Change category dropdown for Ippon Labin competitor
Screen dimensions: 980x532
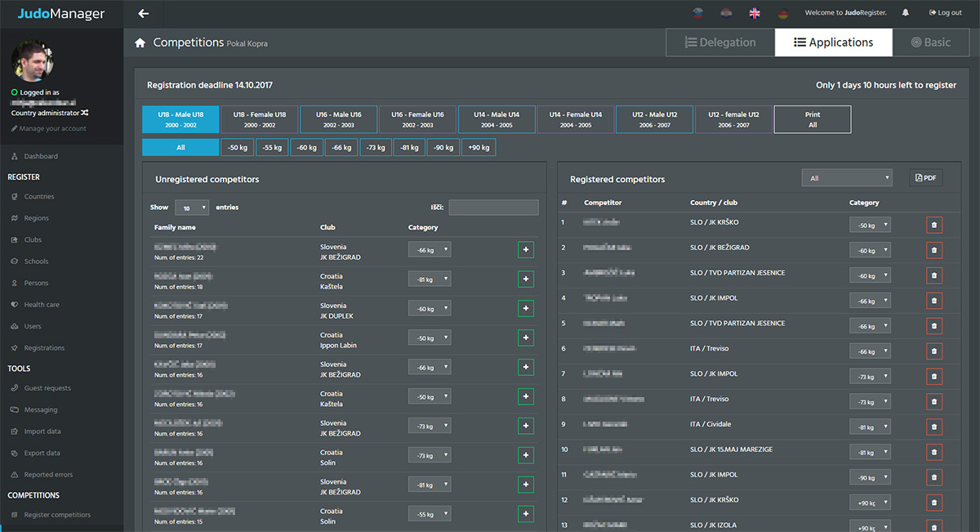(x=430, y=338)
